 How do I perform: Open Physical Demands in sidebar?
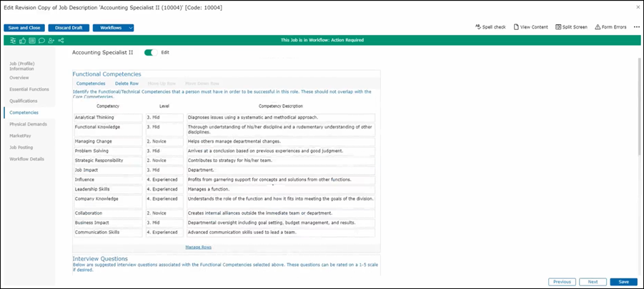pos(26,124)
